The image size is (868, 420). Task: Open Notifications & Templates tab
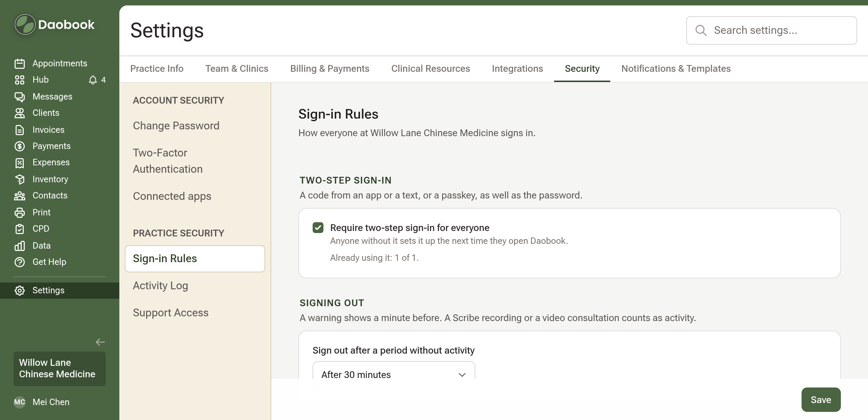pos(676,69)
